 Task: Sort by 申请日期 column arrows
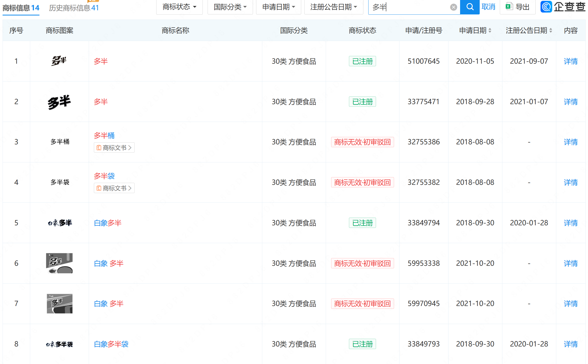pos(490,30)
